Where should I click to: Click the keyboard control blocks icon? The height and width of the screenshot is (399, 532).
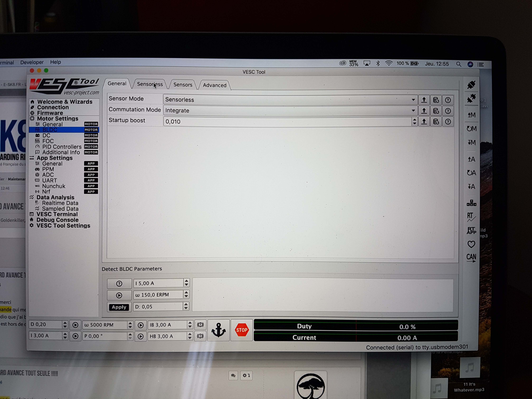coord(471,203)
